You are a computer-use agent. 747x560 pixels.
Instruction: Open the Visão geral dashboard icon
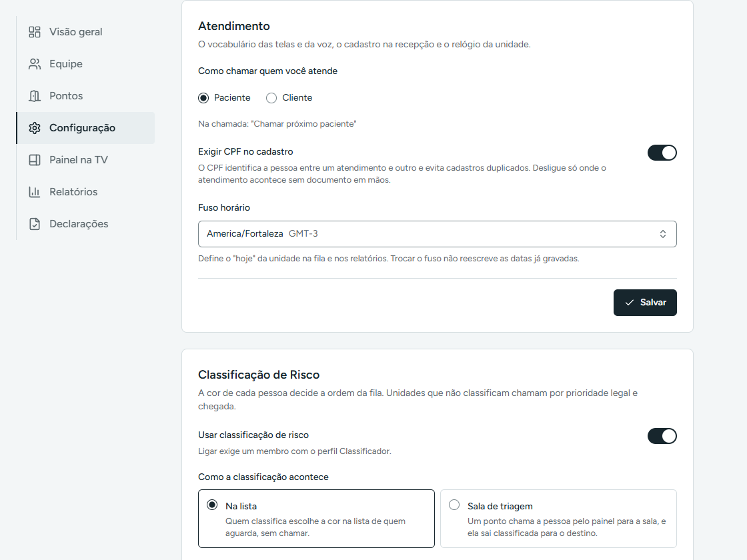[x=34, y=32]
